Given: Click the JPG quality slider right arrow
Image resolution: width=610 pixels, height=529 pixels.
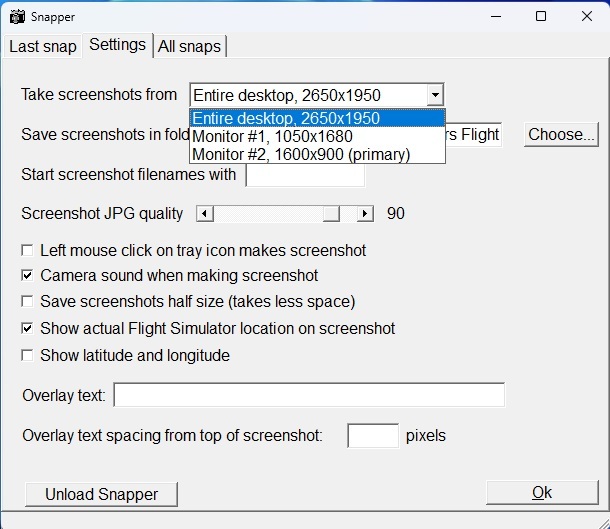Looking at the screenshot, I should coord(365,214).
